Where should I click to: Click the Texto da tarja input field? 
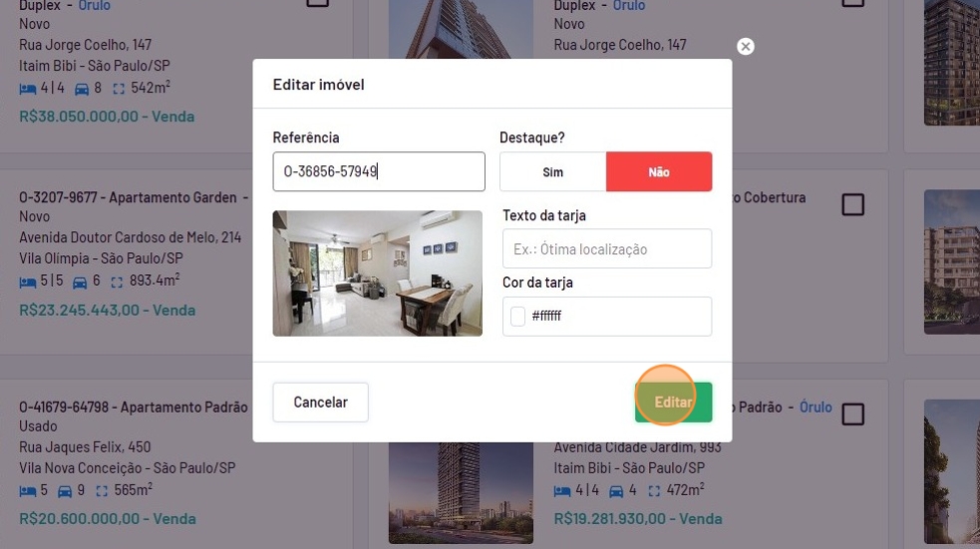(x=607, y=248)
